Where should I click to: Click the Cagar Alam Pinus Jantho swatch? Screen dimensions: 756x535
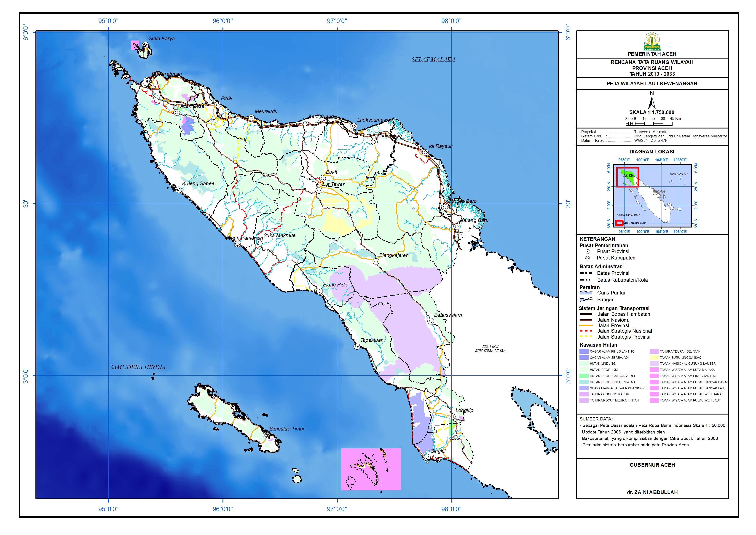tap(584, 351)
